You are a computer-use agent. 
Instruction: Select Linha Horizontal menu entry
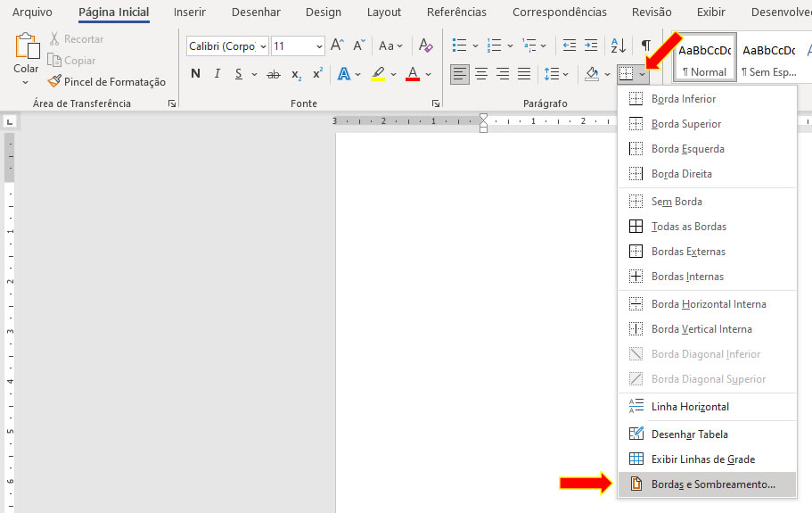(708, 407)
